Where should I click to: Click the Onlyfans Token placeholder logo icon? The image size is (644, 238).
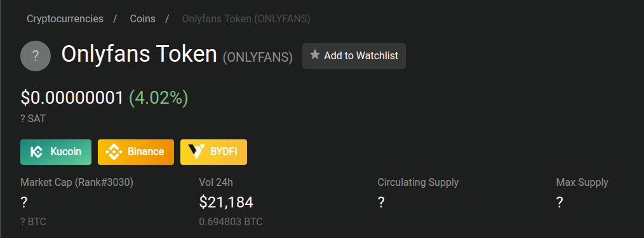click(x=36, y=56)
